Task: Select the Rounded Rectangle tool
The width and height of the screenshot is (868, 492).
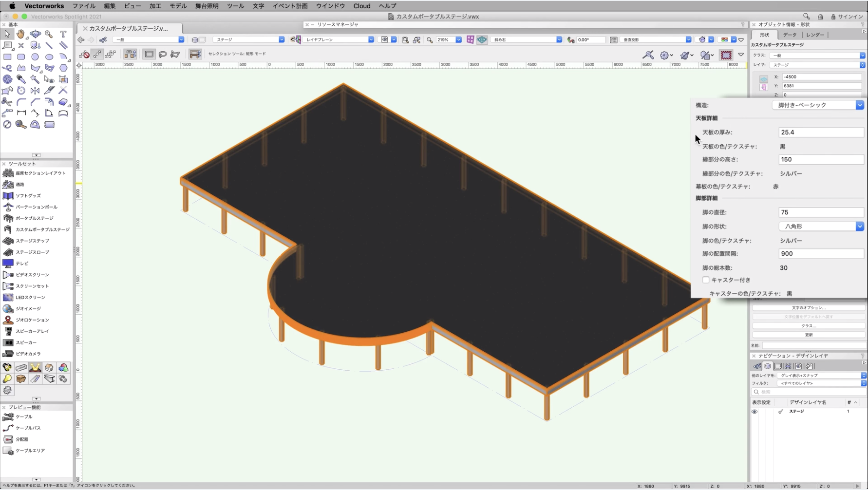Action: coord(21,57)
